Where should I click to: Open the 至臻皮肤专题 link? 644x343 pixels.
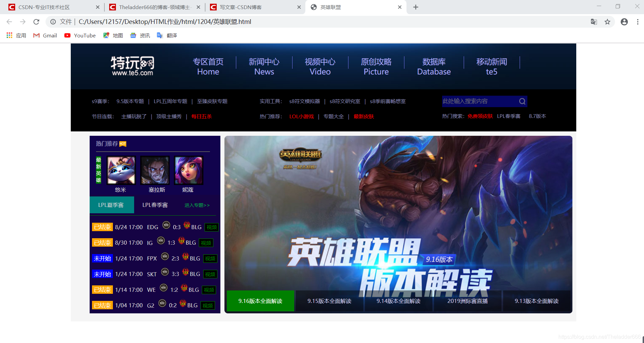coord(212,101)
